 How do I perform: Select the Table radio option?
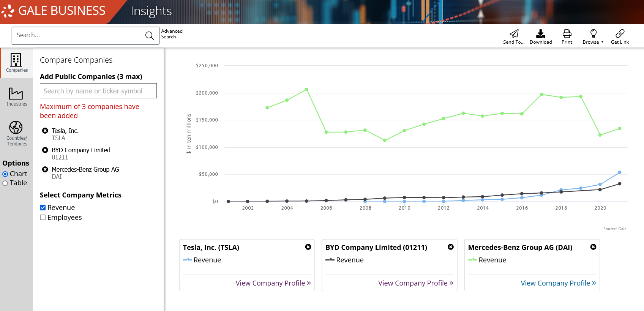click(5, 183)
